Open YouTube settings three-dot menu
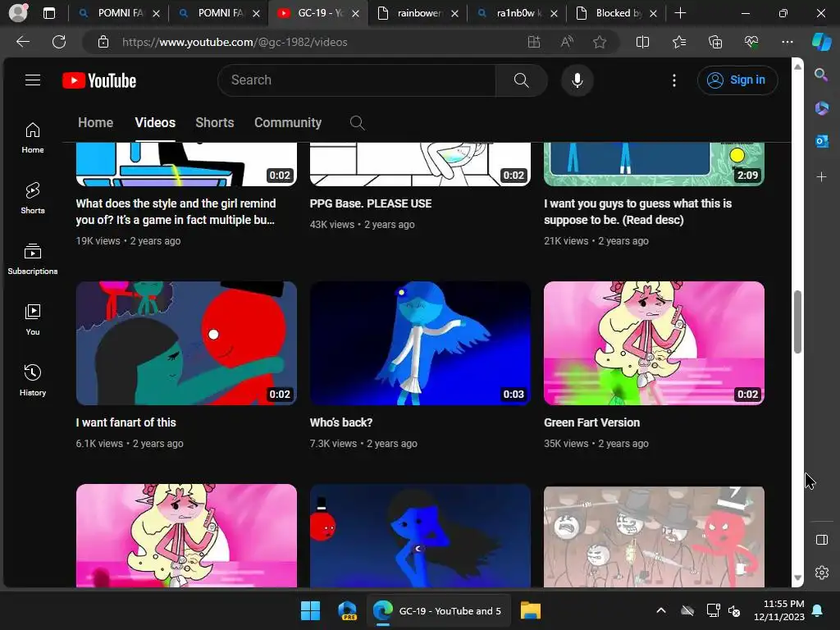The height and width of the screenshot is (630, 840). pos(674,80)
